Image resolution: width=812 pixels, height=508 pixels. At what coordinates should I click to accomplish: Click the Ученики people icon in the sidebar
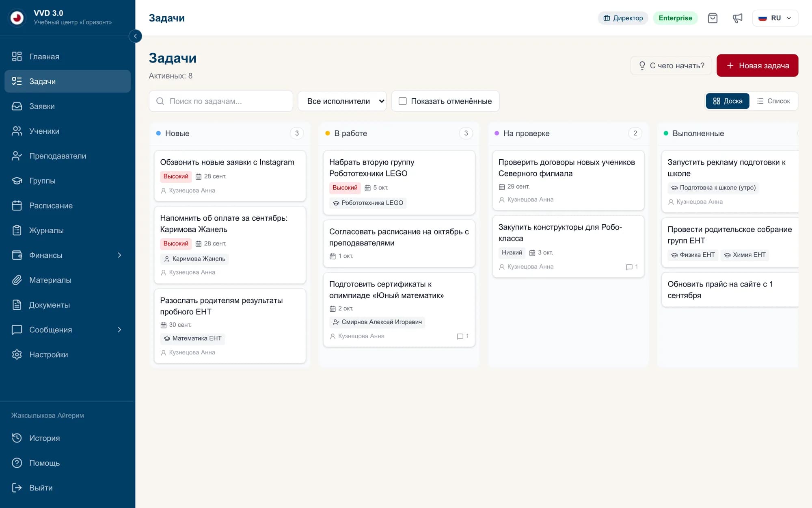(17, 131)
